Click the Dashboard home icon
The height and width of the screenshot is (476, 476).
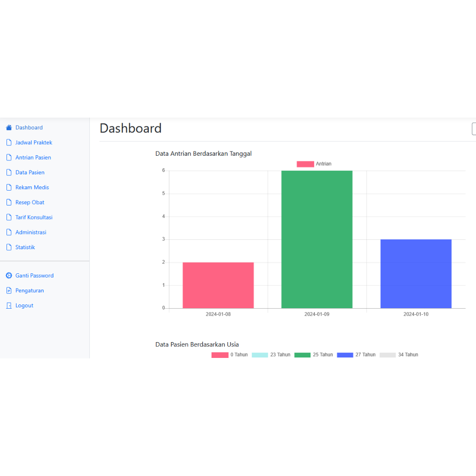click(9, 127)
